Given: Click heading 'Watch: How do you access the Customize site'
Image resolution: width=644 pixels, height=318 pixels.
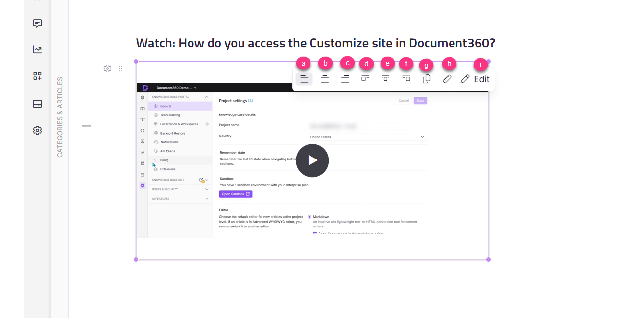Looking at the screenshot, I should pyautogui.click(x=315, y=43).
